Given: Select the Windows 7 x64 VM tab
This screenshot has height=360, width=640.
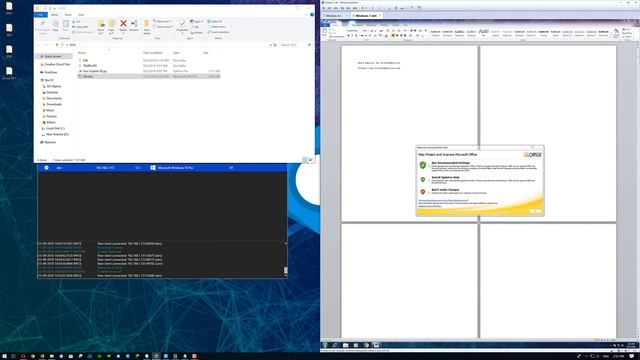Looking at the screenshot, I should [x=367, y=16].
